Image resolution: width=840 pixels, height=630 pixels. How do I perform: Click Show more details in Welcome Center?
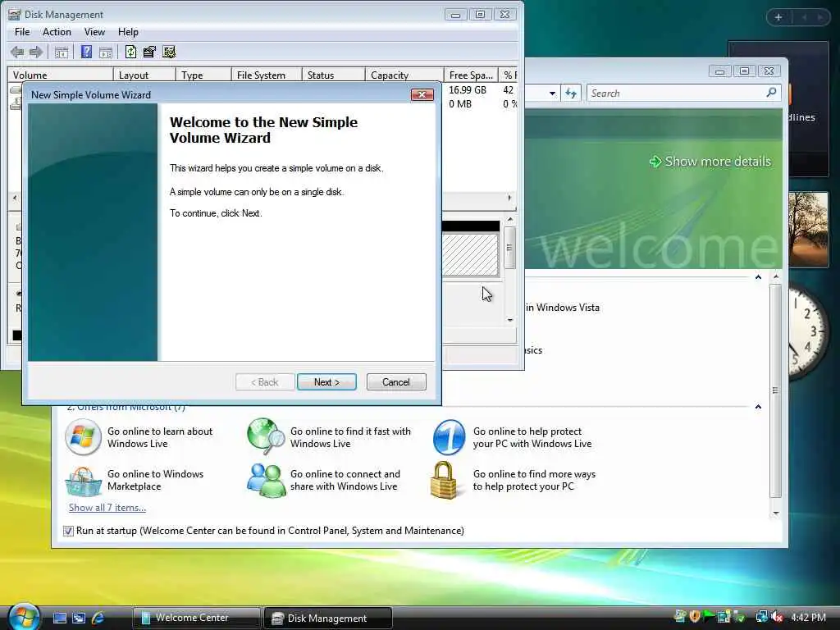click(710, 162)
